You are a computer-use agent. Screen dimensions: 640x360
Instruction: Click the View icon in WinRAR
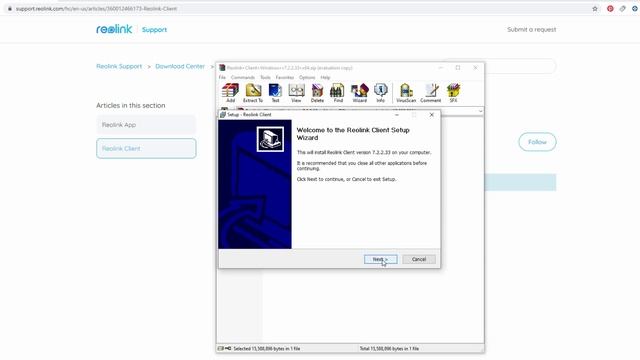(296, 93)
